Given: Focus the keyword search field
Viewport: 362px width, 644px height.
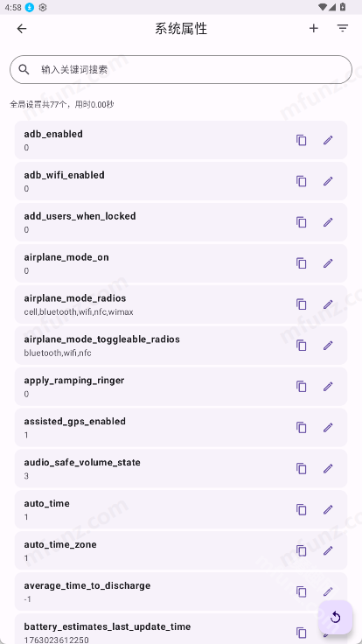Looking at the screenshot, I should (181, 70).
